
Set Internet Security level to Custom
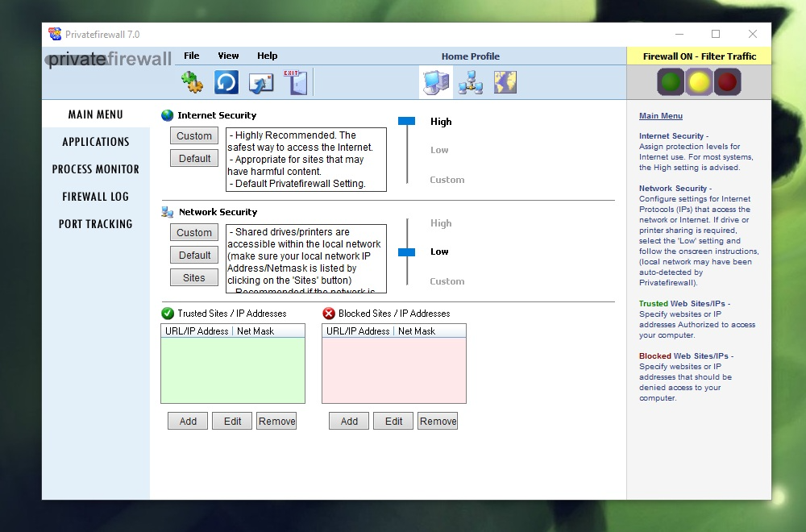click(x=447, y=180)
